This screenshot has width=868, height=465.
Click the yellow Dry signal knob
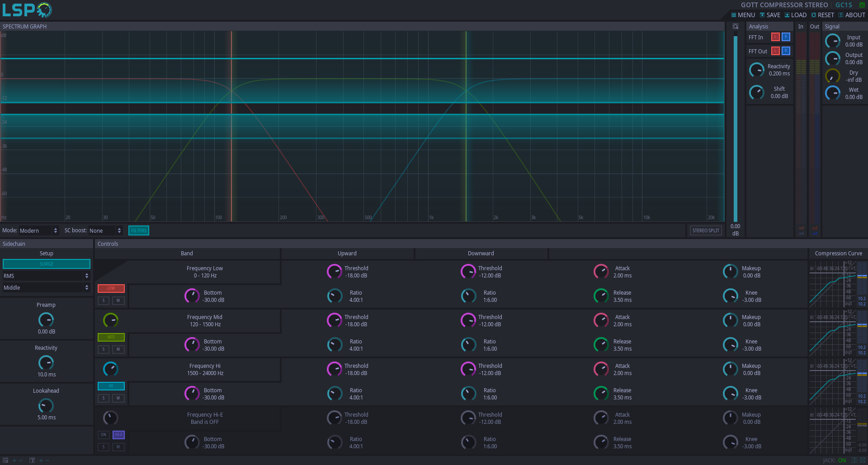pyautogui.click(x=833, y=76)
